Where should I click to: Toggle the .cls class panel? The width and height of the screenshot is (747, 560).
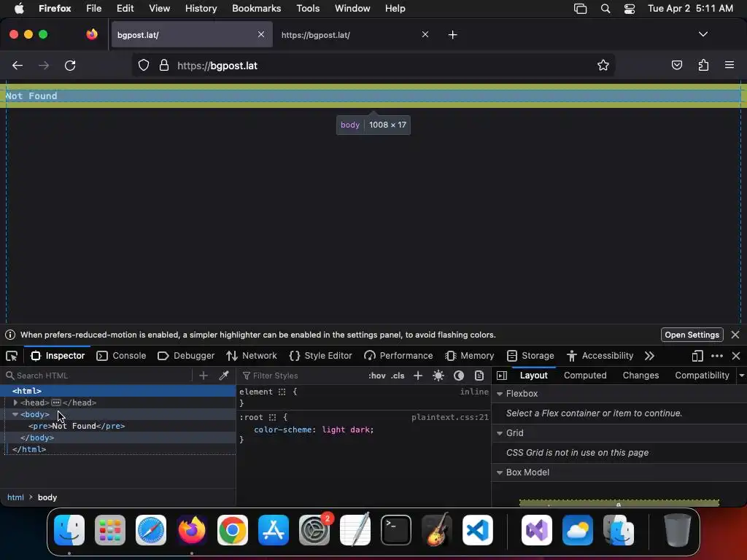coord(398,376)
